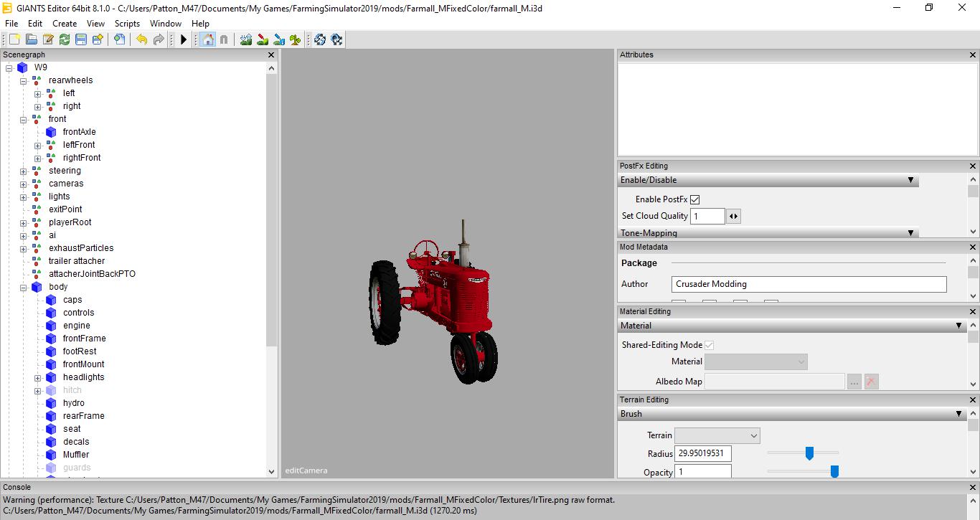Click the house-shaped toolbar icon
The image size is (980, 520).
(207, 39)
